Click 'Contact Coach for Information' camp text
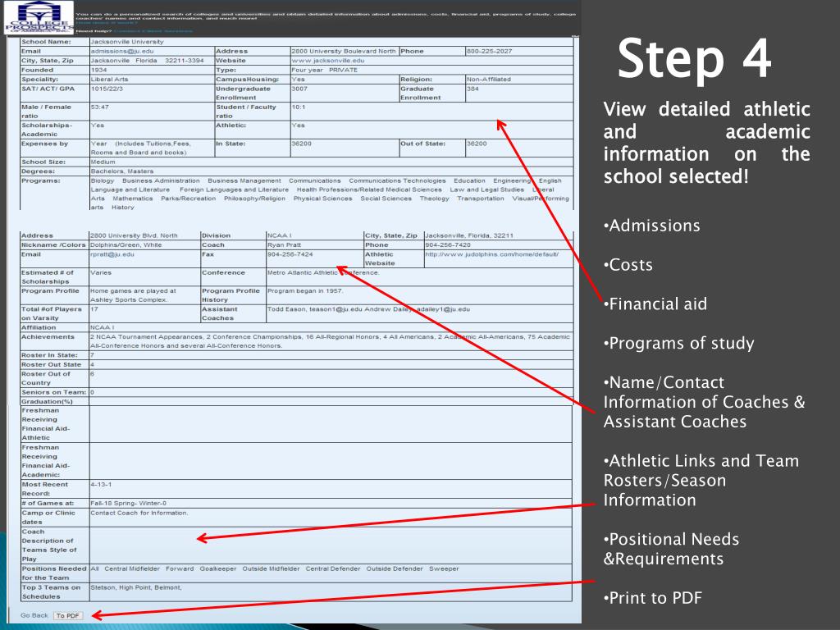 (x=139, y=514)
